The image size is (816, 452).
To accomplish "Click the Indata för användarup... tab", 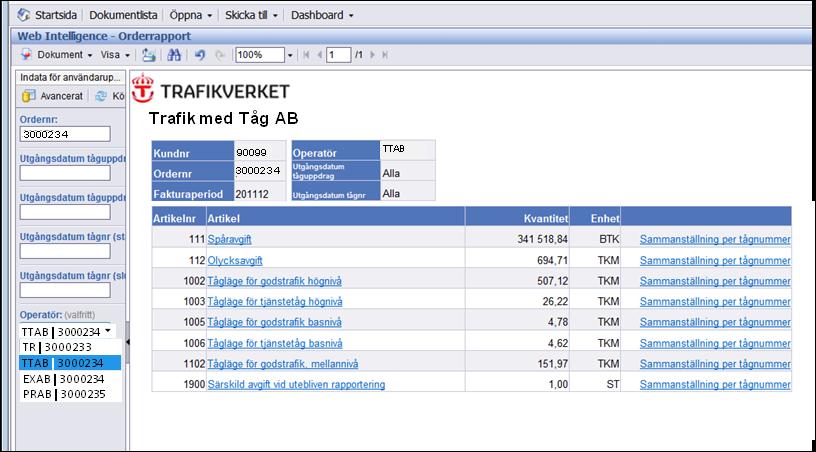I will tap(70, 77).
